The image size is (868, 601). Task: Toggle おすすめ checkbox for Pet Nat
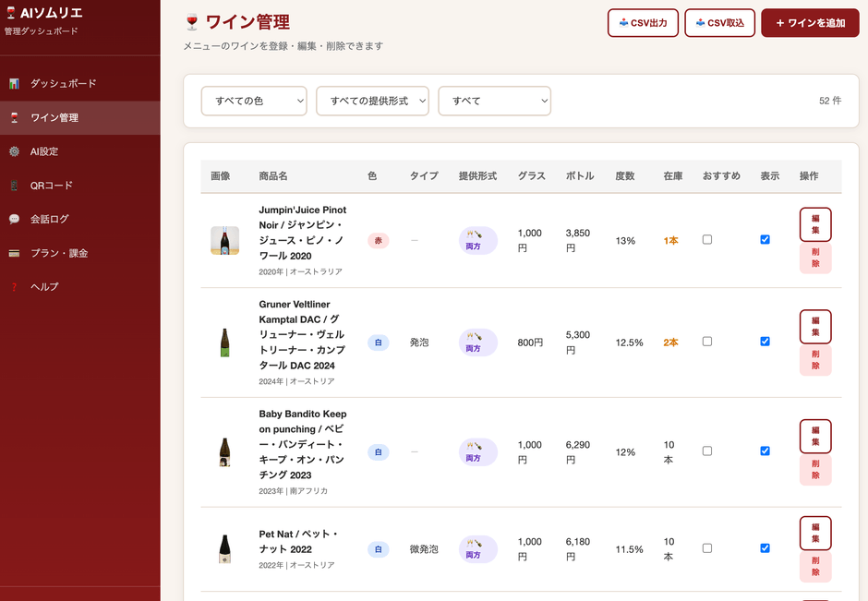(707, 547)
